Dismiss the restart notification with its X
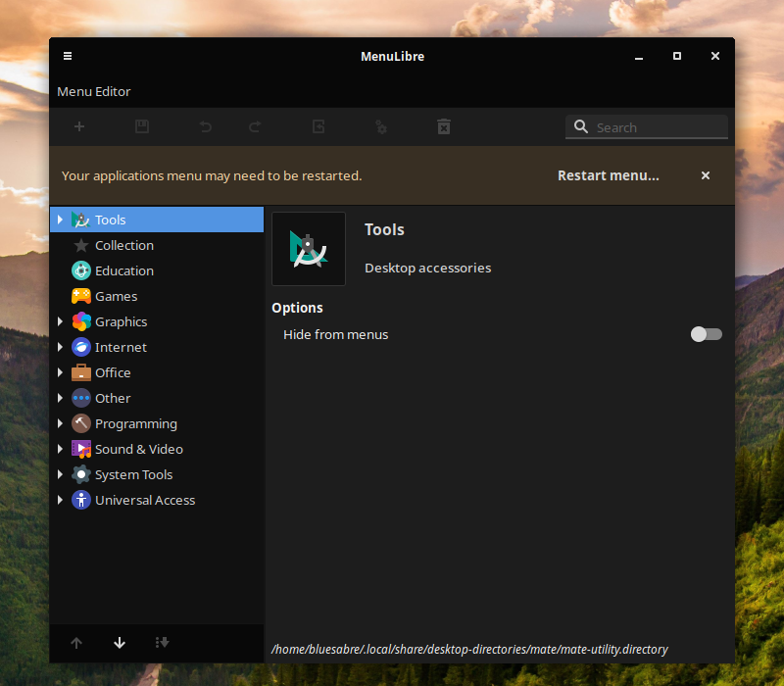This screenshot has width=784, height=686. point(705,175)
